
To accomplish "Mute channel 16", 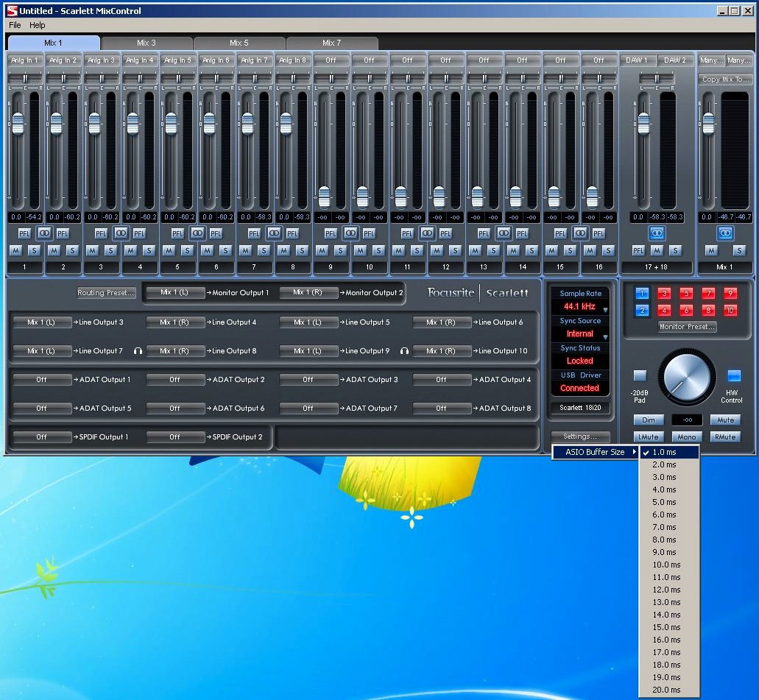I will click(x=590, y=250).
